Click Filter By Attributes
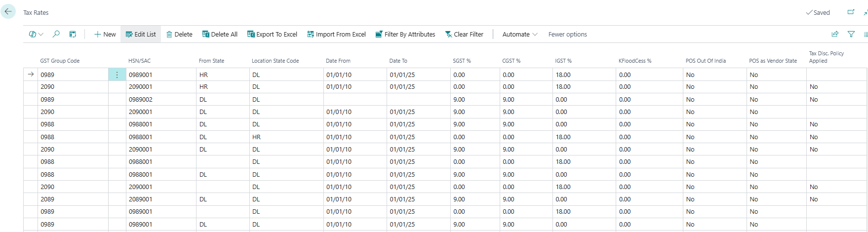 tap(405, 34)
